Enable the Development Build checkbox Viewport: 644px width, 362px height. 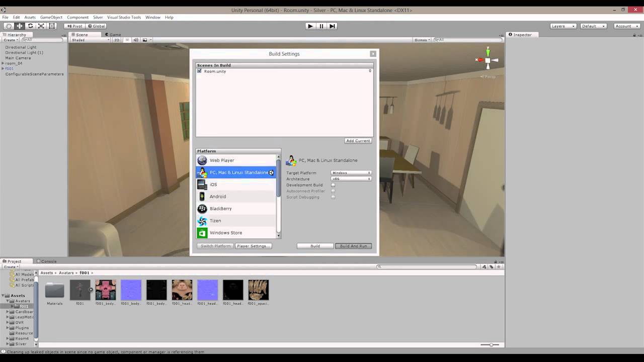point(333,185)
